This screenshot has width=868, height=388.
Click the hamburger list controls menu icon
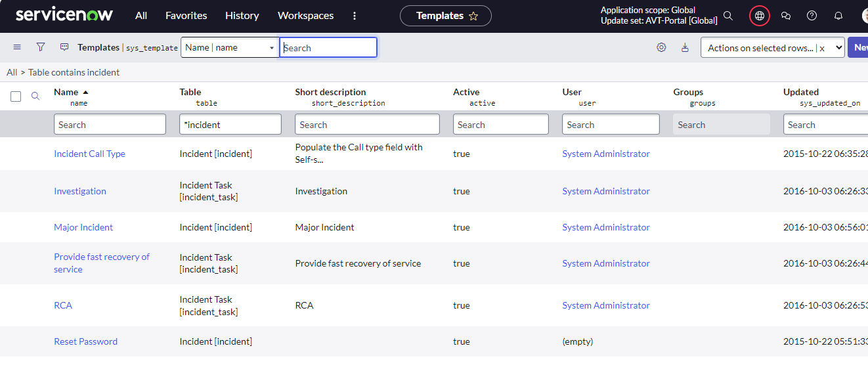click(x=17, y=47)
